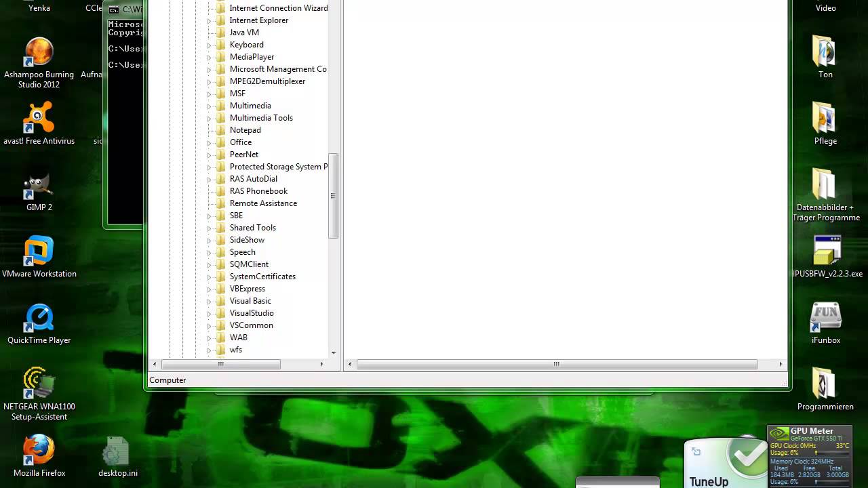Launch Mozilla Firefox desktop icon
The height and width of the screenshot is (488, 868).
pyautogui.click(x=39, y=455)
